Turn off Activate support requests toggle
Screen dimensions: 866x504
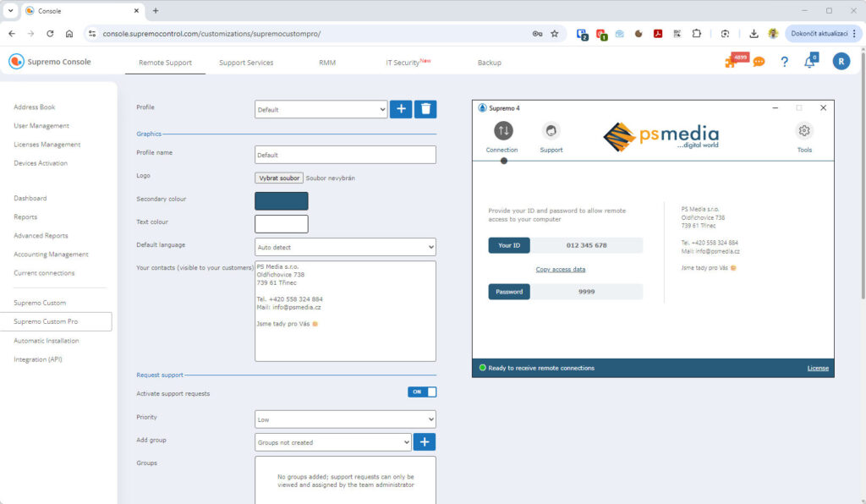point(422,392)
